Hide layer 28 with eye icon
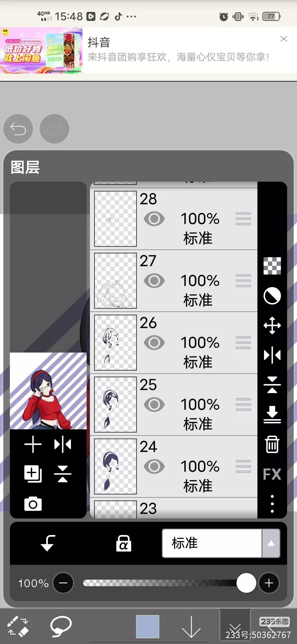Viewport: 297px width, 644px height. click(154, 219)
